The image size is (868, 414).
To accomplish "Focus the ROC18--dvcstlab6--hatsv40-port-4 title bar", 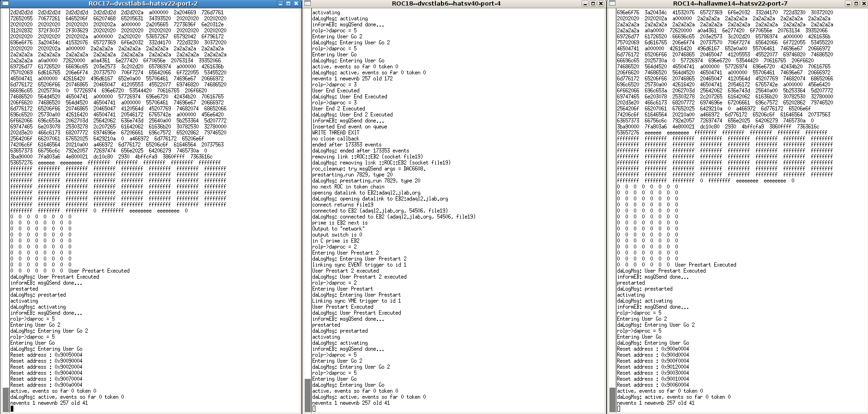I will click(x=446, y=3).
